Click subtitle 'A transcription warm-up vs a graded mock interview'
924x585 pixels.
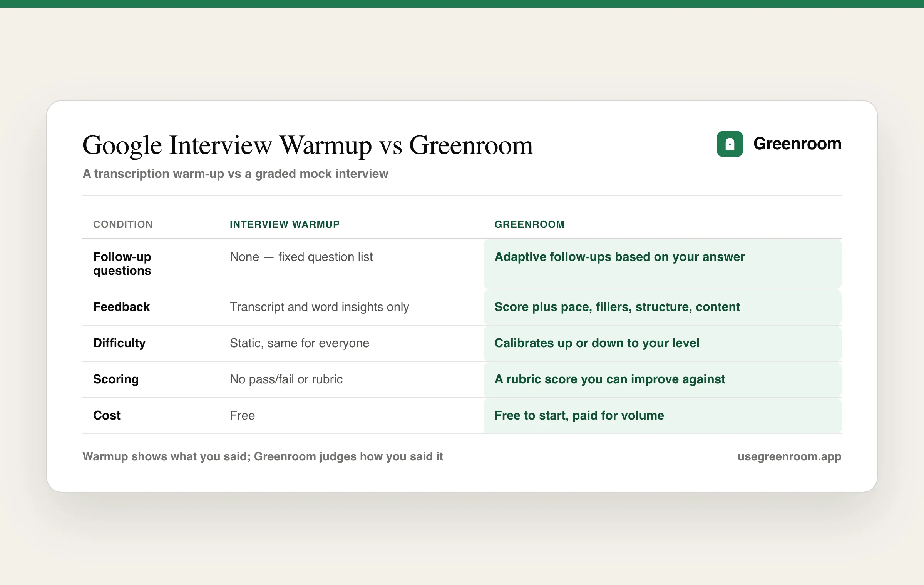tap(235, 174)
